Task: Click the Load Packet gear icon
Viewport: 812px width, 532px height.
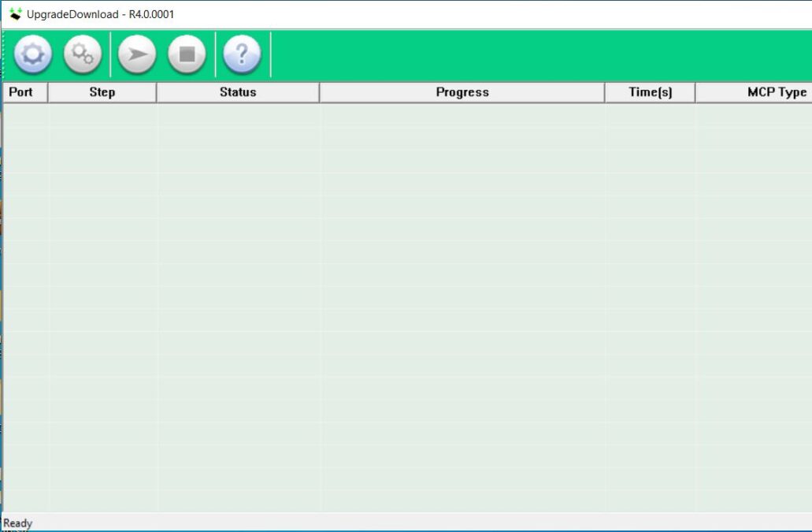Action: tap(32, 54)
